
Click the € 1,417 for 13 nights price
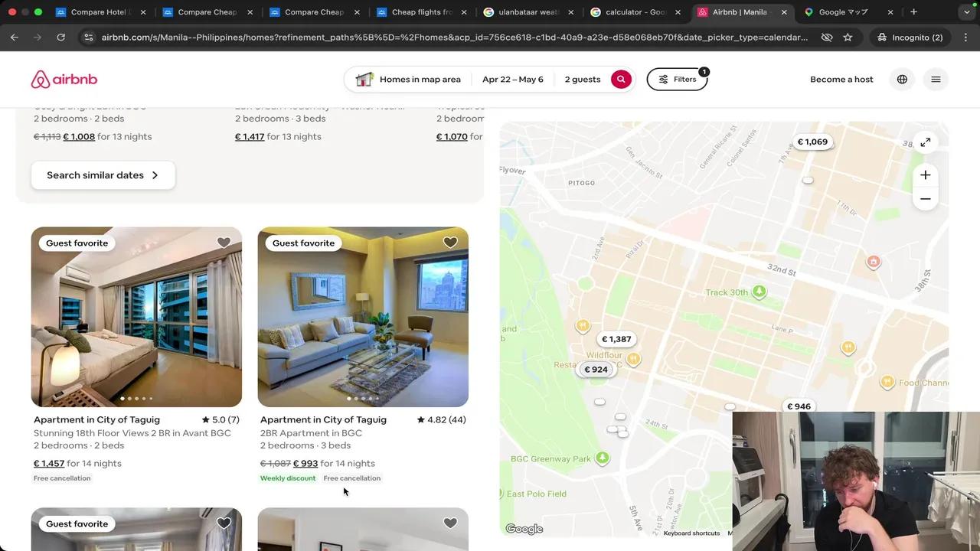[x=278, y=136]
